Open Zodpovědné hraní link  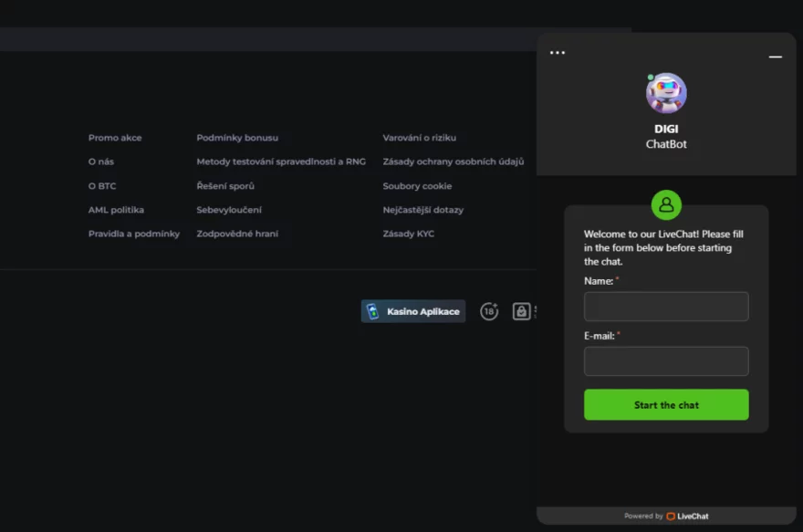pos(237,234)
